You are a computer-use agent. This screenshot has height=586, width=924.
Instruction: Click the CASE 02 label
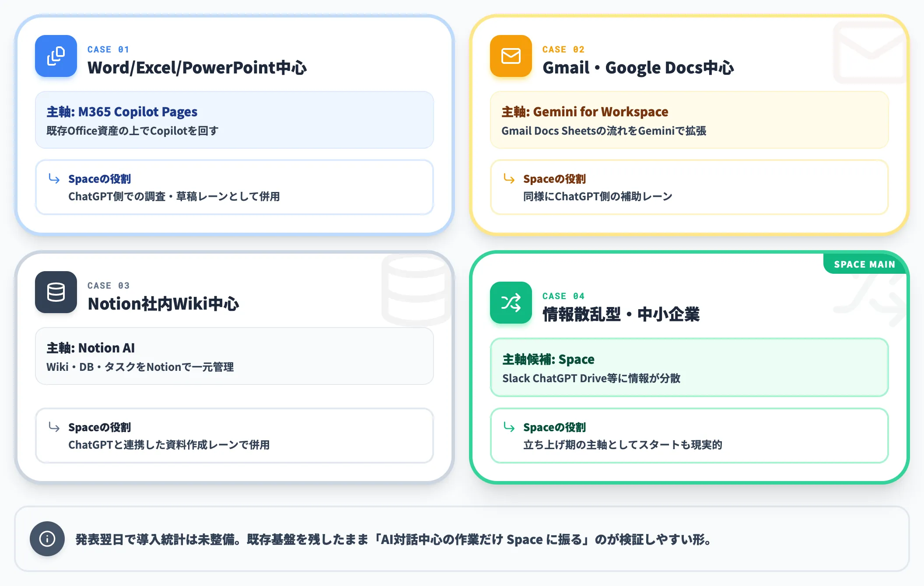(563, 49)
